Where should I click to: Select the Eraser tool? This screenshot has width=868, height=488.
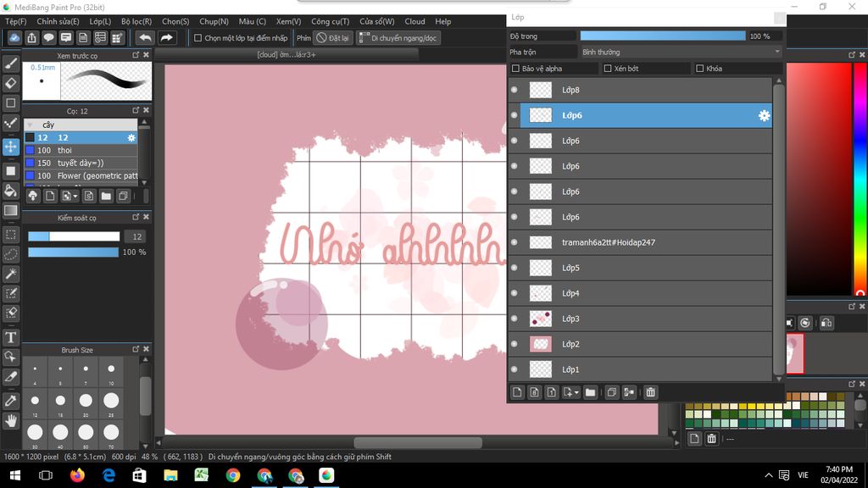click(x=10, y=84)
